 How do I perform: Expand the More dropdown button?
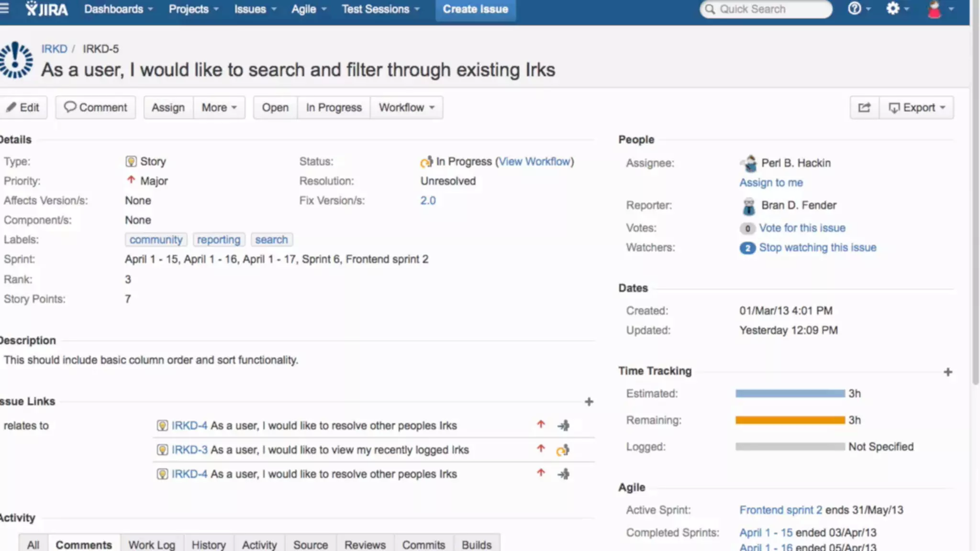[x=219, y=108]
